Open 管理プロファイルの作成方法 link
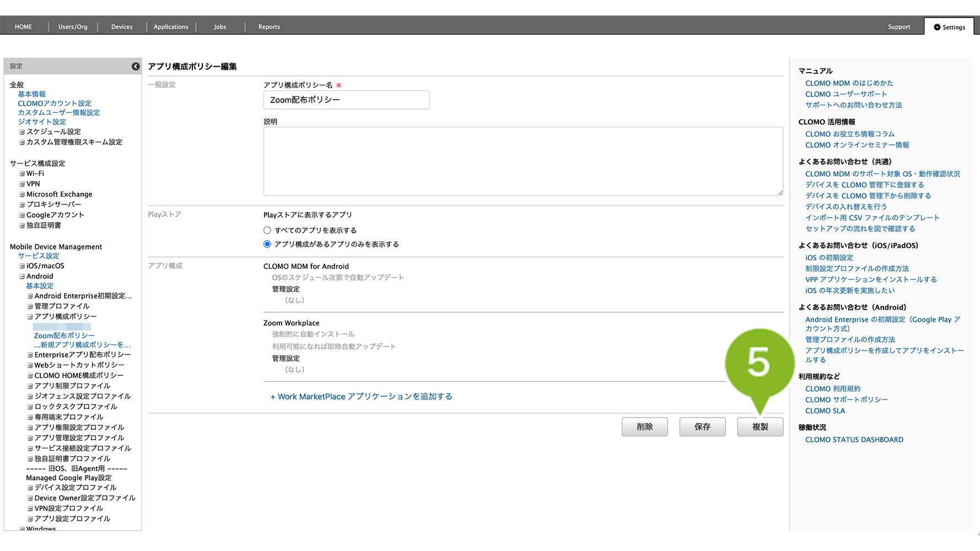This screenshot has height=551, width=980. click(x=850, y=339)
